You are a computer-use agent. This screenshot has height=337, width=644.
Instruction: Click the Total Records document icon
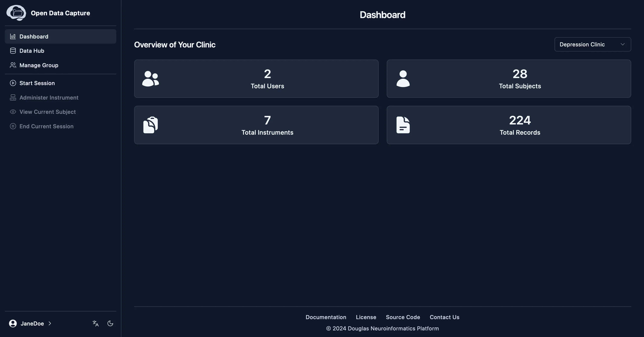[x=403, y=125]
